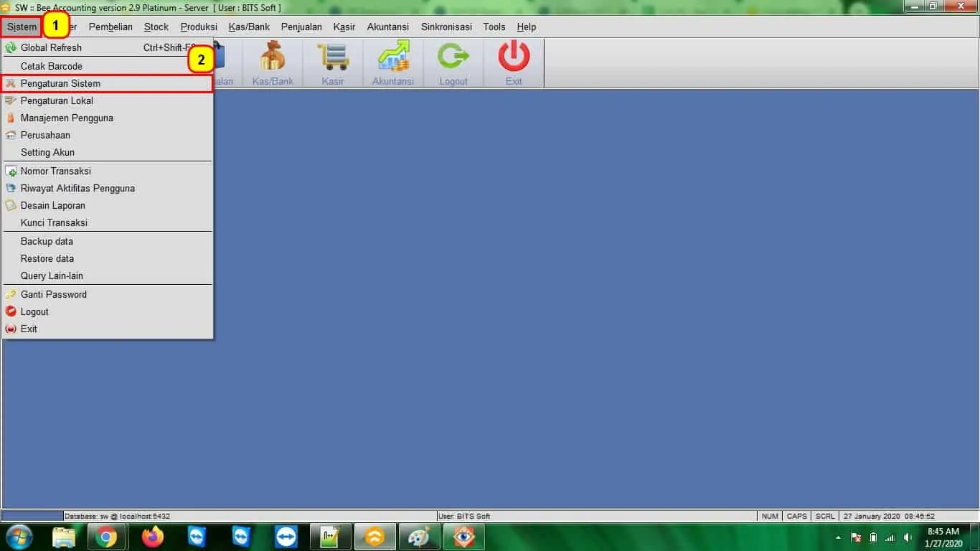Open Windows Explorer from the taskbar
Viewport: 980px width, 551px height.
pyautogui.click(x=65, y=537)
